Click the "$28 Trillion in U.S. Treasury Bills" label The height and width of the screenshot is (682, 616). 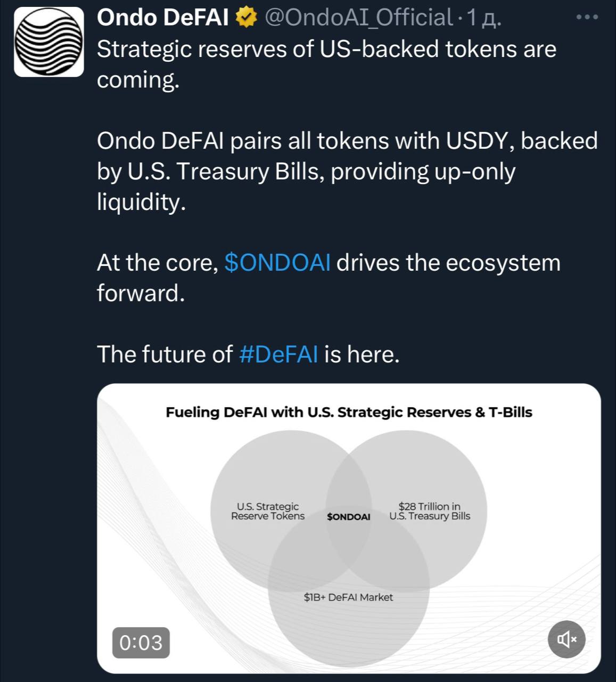(430, 511)
